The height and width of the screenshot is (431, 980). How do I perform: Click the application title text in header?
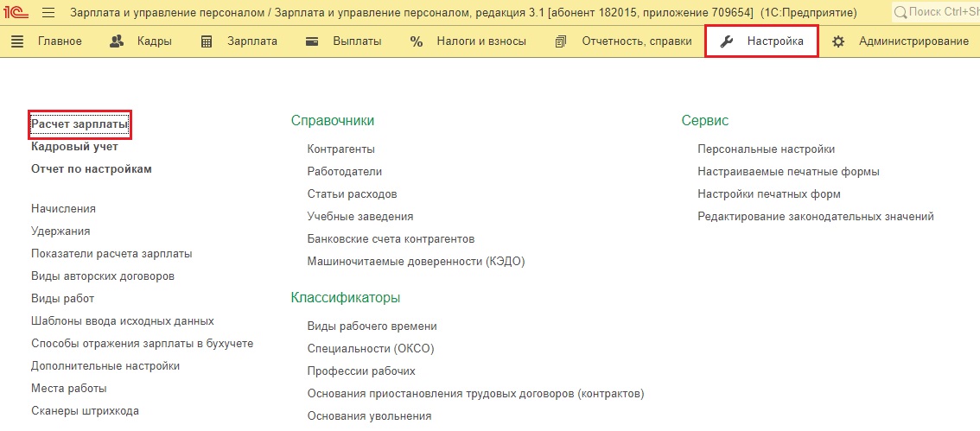[463, 12]
